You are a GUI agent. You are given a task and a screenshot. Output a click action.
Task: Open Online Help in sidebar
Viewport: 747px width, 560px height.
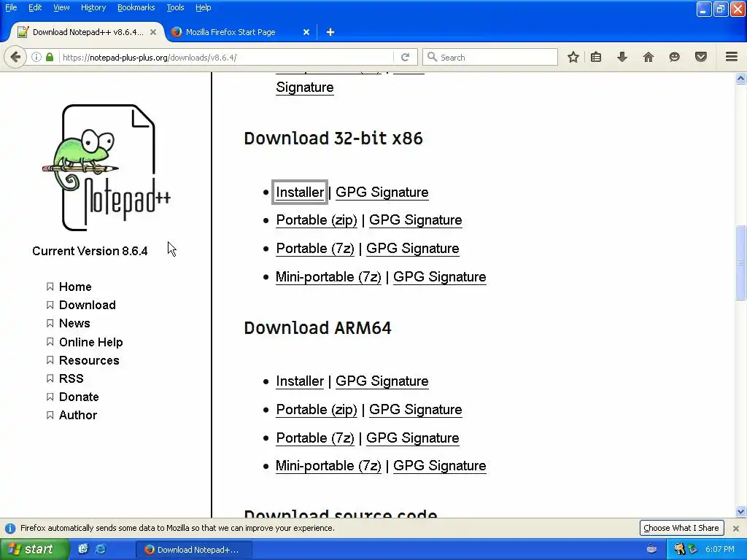tap(91, 342)
